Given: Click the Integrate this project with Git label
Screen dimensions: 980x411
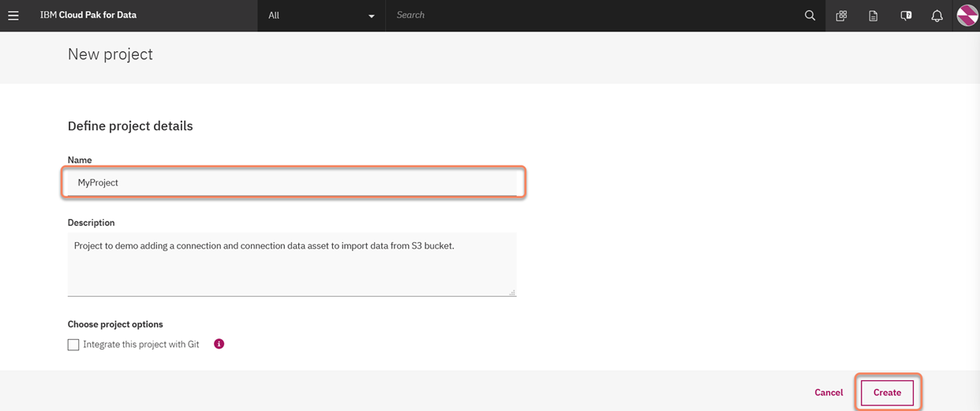Looking at the screenshot, I should tap(141, 345).
